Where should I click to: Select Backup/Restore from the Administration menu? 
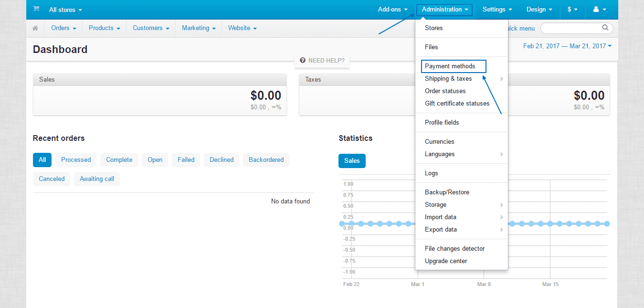(x=447, y=192)
